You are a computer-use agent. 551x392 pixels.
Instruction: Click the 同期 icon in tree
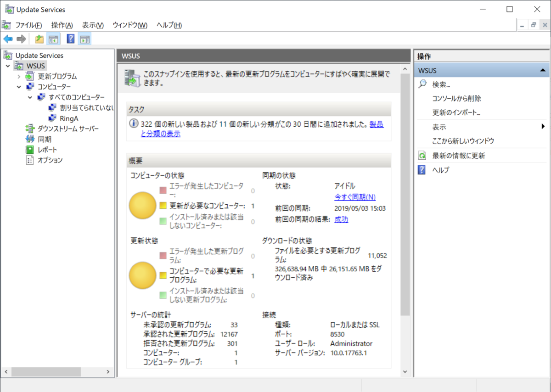coord(30,139)
